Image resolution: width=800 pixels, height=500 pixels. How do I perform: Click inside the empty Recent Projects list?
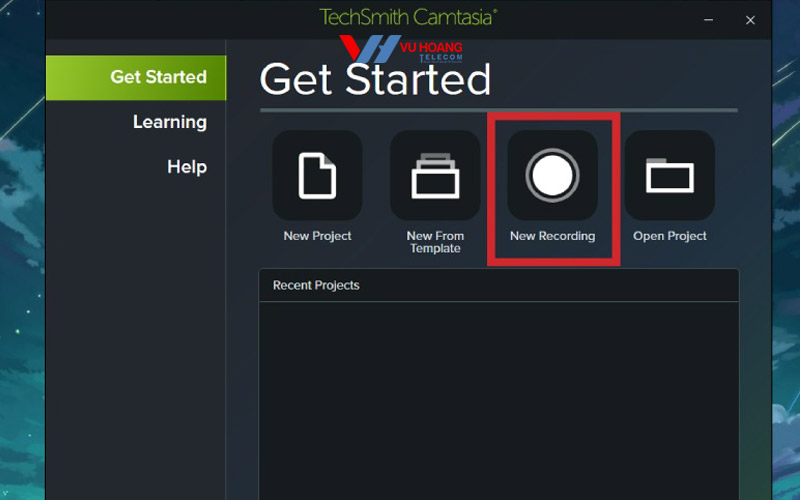pos(498,400)
